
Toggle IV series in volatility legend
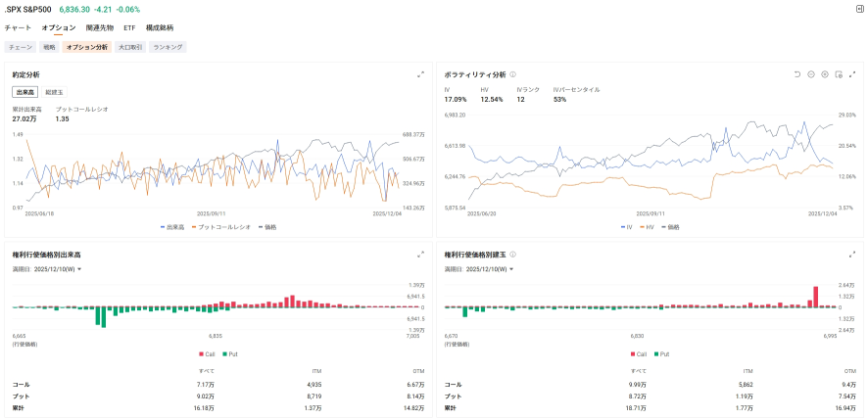pos(626,227)
